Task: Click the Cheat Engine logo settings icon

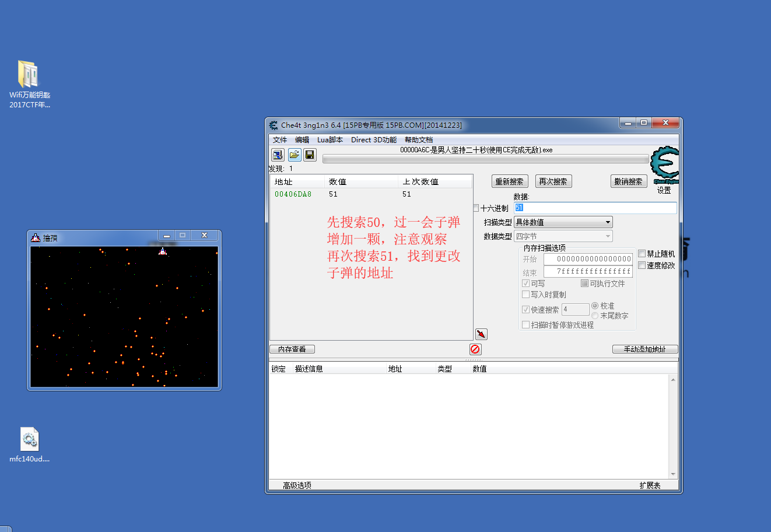Action: point(665,164)
